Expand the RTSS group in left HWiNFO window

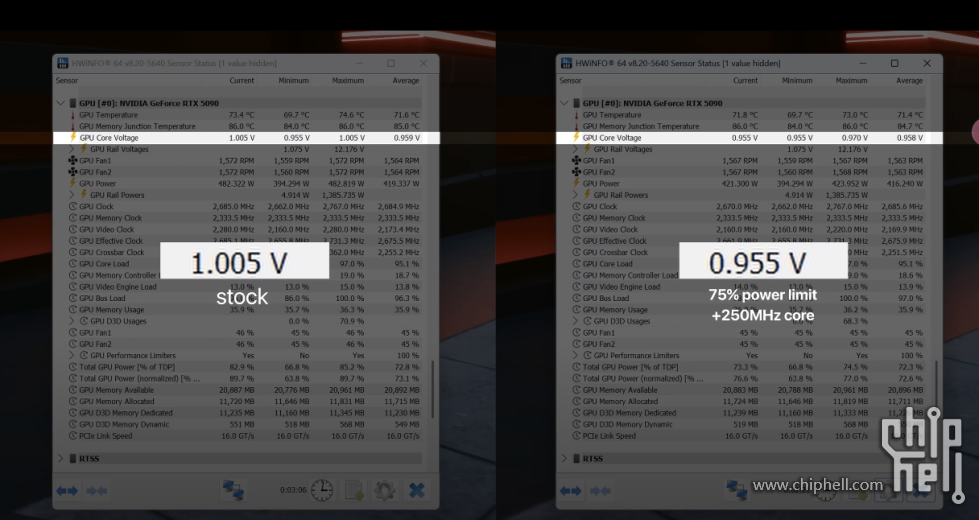61,458
